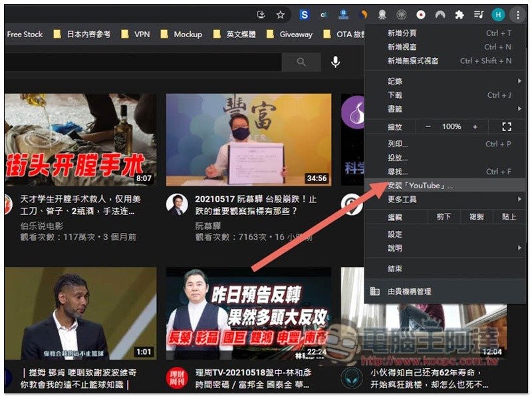Choose 新增無痕式視窗 from the menu
Image resolution: width=532 pixels, height=398 pixels.
click(413, 61)
